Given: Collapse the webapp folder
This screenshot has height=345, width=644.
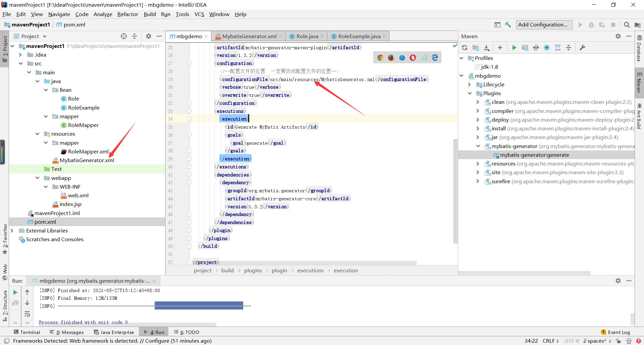Looking at the screenshot, I should click(x=37, y=178).
